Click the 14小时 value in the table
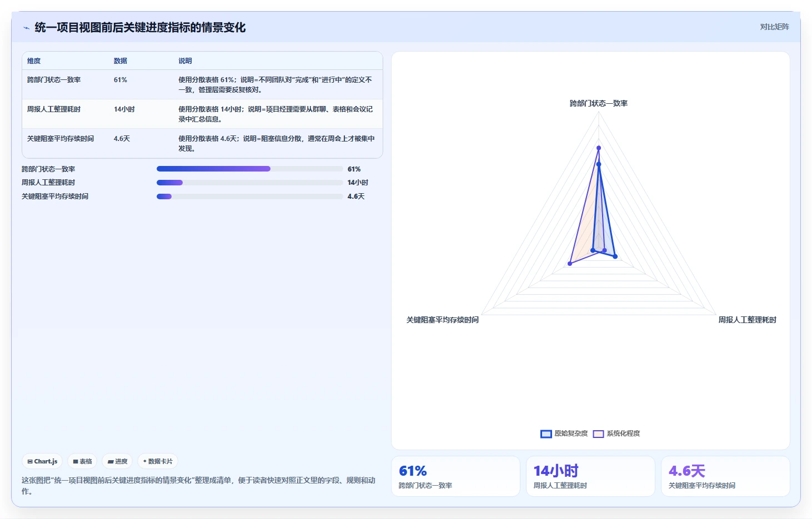 click(124, 109)
